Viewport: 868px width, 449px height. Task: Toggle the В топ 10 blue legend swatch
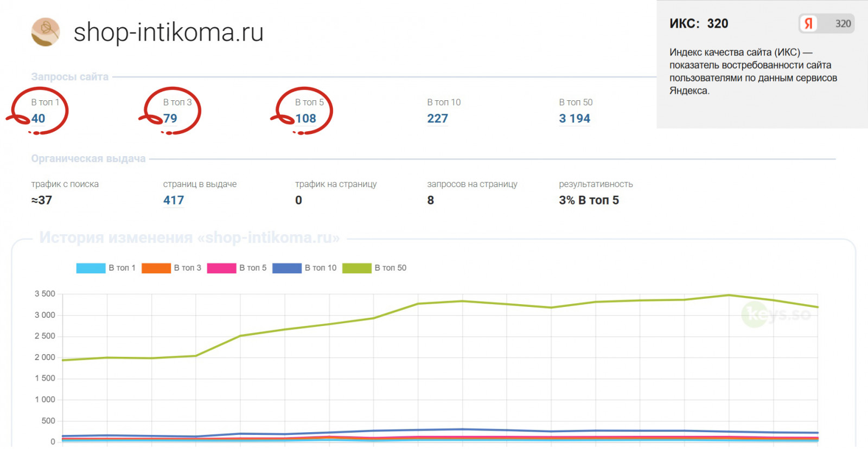pyautogui.click(x=287, y=268)
